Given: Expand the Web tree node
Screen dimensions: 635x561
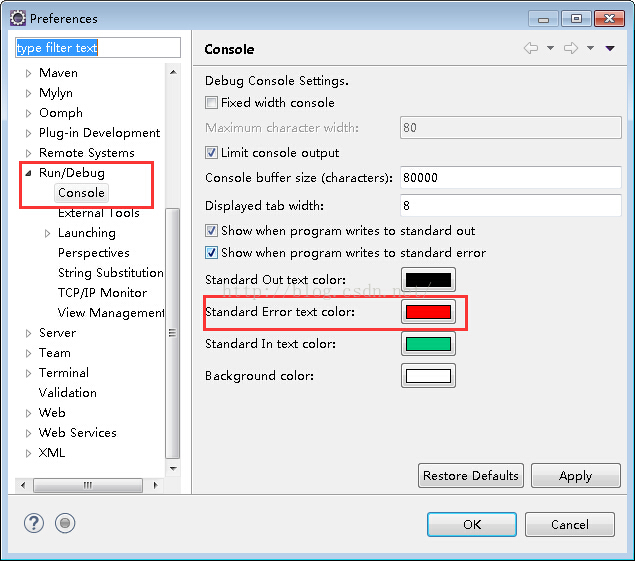Looking at the screenshot, I should point(28,413).
